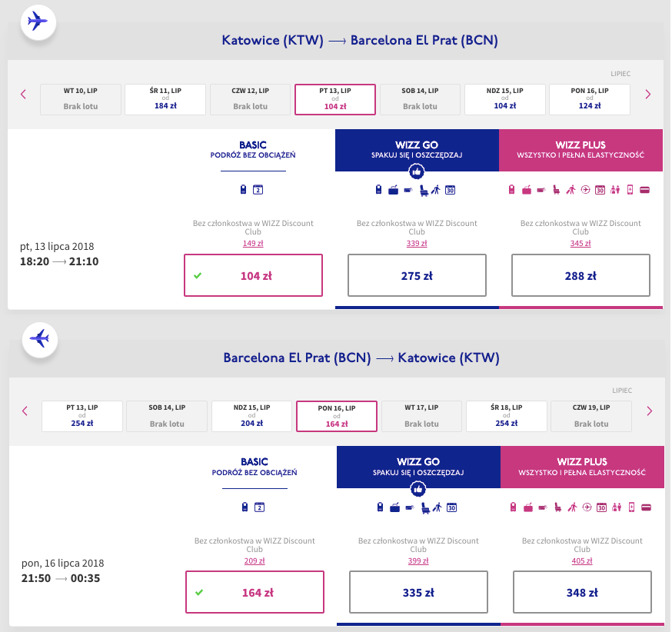Click the pink 30-day calendar icon under outbound WIZZ PLUS
672x632 pixels.
600,190
